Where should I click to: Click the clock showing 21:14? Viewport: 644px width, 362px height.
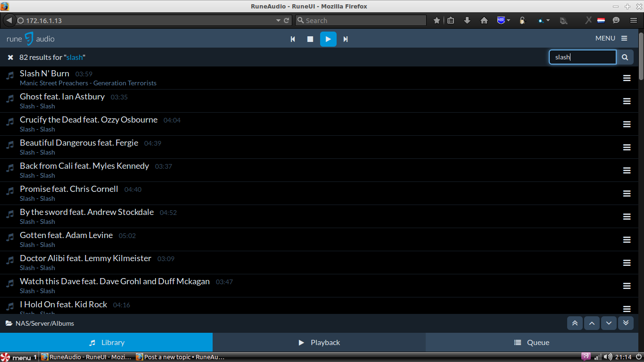point(623,357)
